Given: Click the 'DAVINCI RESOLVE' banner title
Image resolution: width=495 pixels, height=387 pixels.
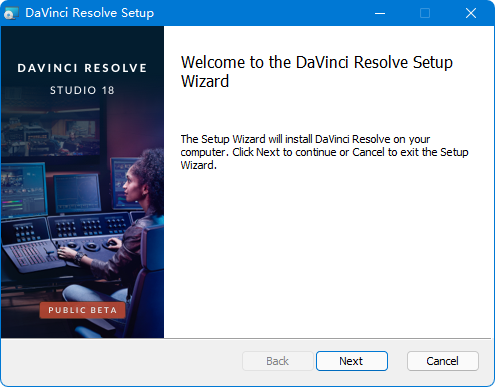Looking at the screenshot, I should tap(82, 68).
